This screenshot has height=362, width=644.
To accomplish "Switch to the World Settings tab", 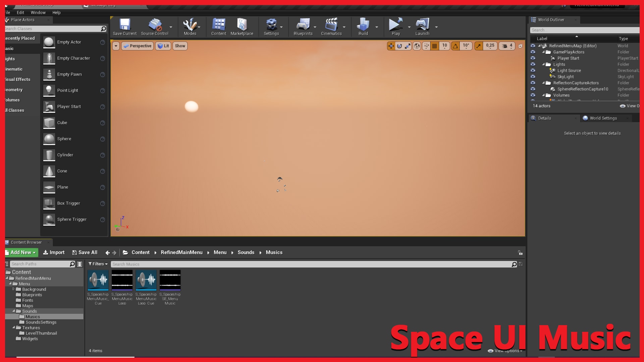I will point(603,118).
